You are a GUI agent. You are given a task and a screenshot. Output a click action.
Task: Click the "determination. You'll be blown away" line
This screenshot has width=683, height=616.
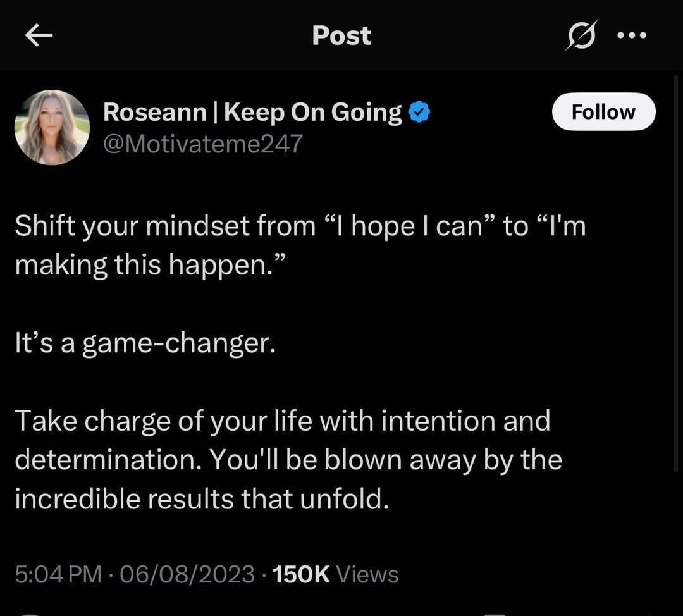coord(288,460)
